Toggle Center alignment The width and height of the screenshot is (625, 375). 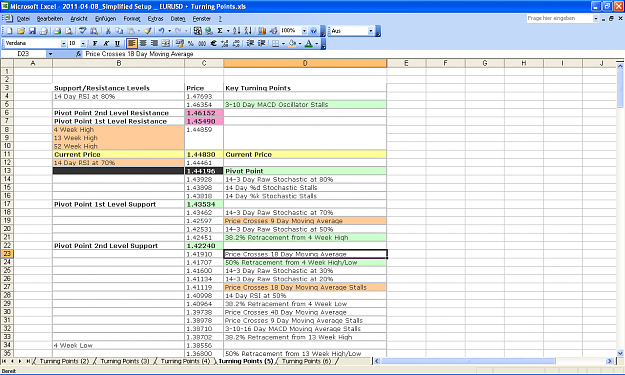point(143,43)
